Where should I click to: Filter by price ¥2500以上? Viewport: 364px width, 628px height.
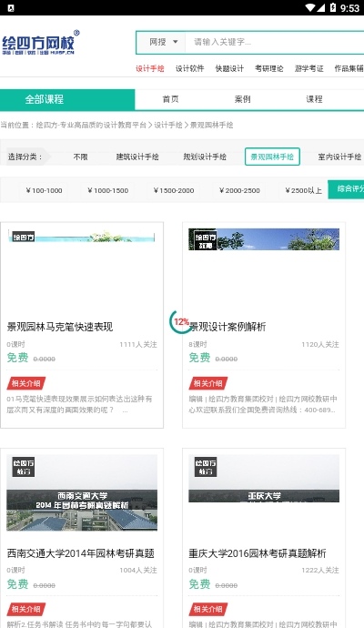pyautogui.click(x=303, y=190)
